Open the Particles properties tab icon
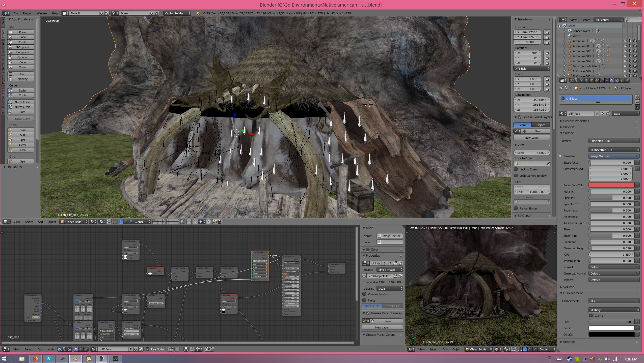644x363 pixels. click(x=622, y=80)
